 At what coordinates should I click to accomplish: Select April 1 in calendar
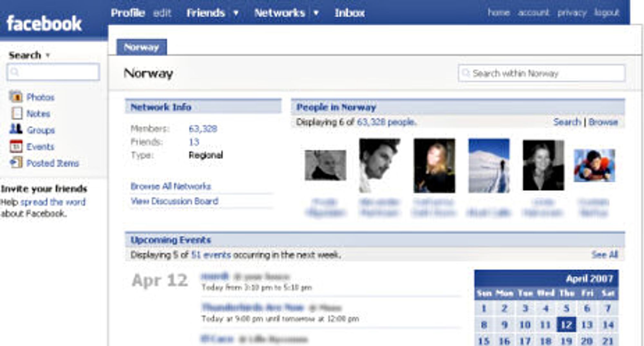(484, 308)
